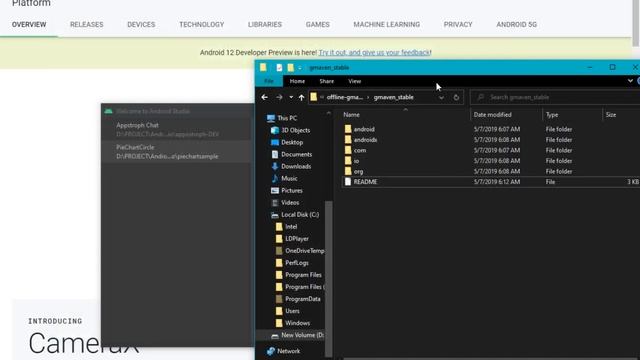Screen dimensions: 640x360
Task: Open Appstroph Chat project in Android Studio
Action: pyautogui.click(x=176, y=129)
